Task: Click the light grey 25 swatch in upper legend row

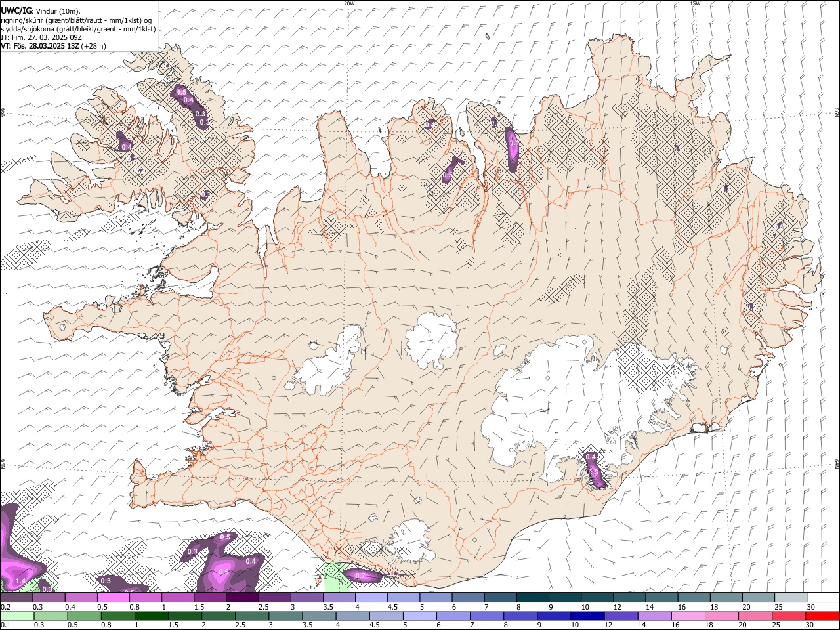Action: point(790,597)
